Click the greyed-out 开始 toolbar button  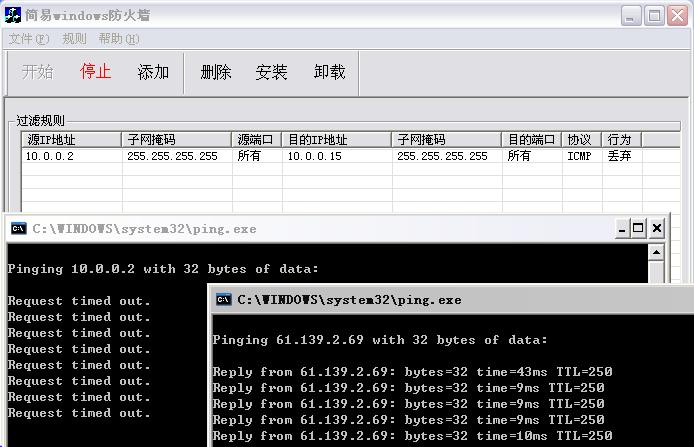tap(38, 72)
